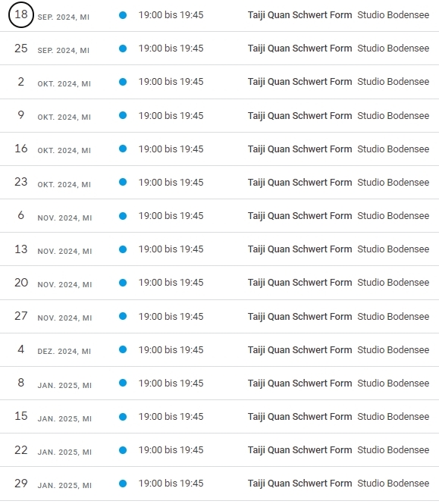The width and height of the screenshot is (439, 504).
Task: Click the blue dot for 8 Jan. 2025
Action: (123, 383)
